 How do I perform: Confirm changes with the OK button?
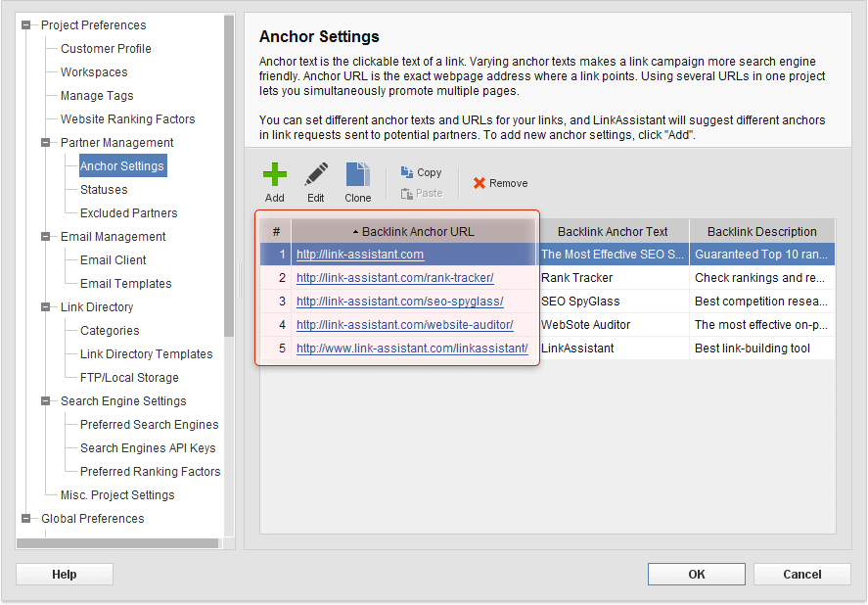(696, 574)
